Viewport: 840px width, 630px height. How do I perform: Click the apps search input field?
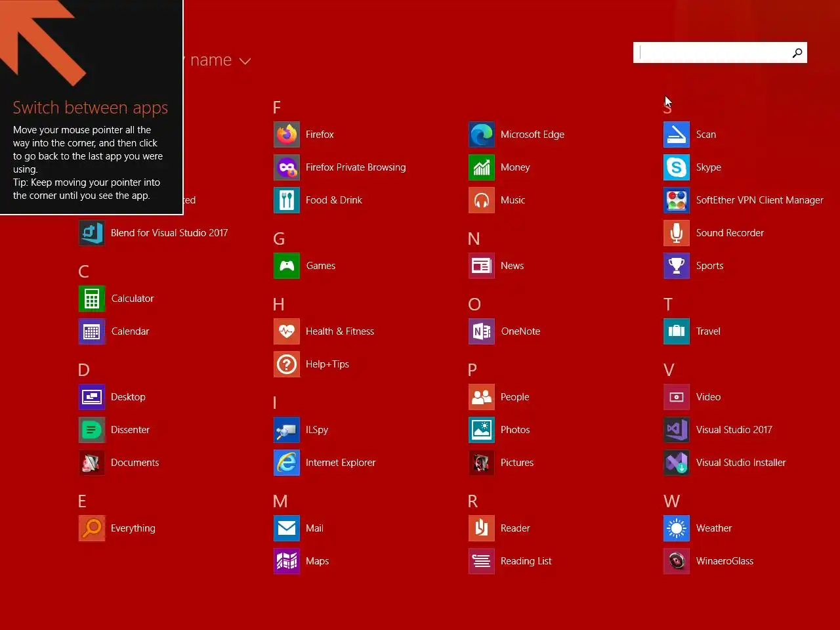pos(711,52)
